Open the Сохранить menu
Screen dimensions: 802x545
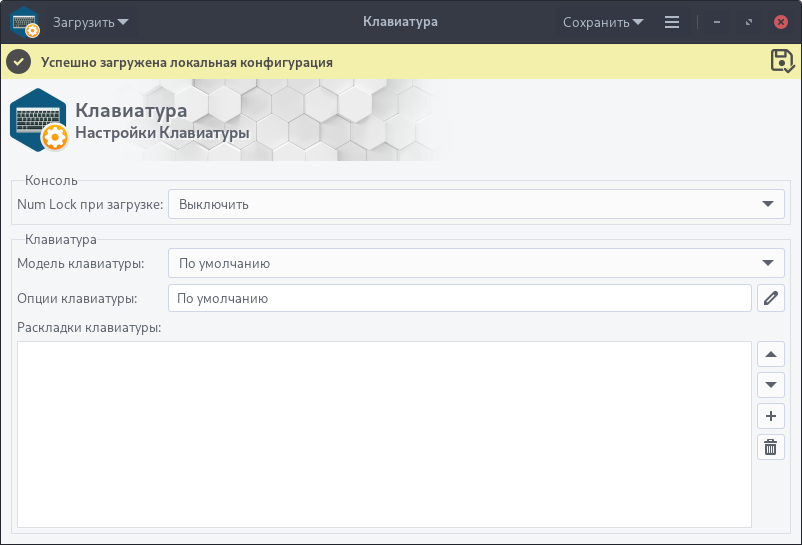602,22
